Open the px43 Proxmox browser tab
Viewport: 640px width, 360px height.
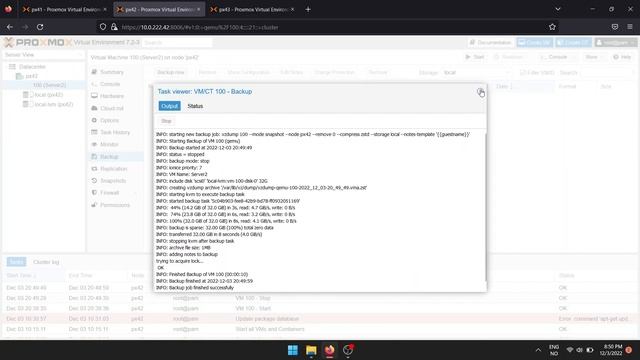[x=252, y=9]
